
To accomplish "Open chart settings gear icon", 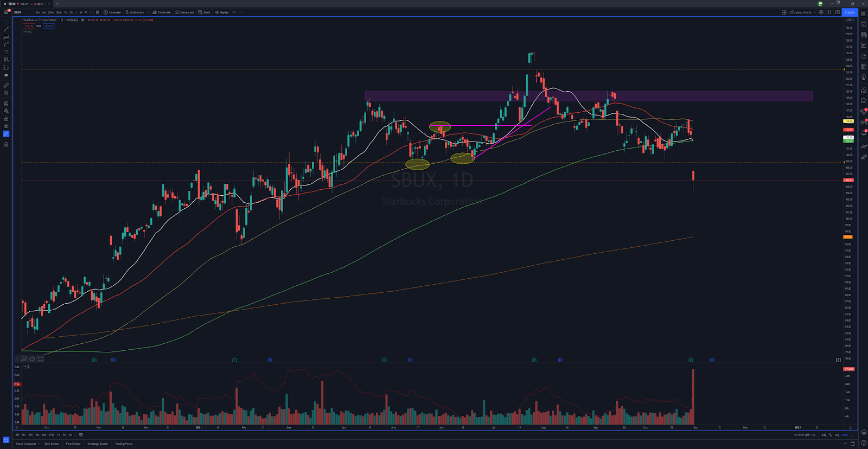I will [x=821, y=12].
